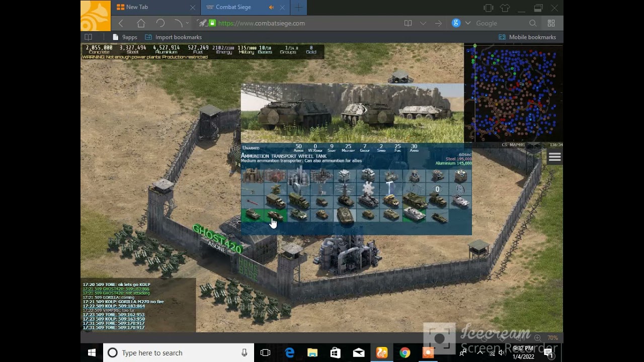The image size is (644, 362).
Task: Select the first green-tiled armored vehicle icon
Action: 252,215
